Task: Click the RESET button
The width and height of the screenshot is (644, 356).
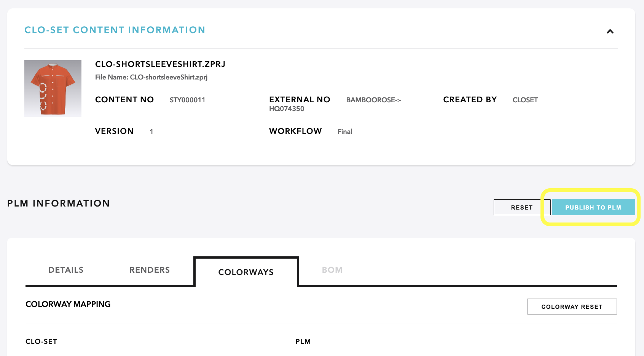Action: 522,207
